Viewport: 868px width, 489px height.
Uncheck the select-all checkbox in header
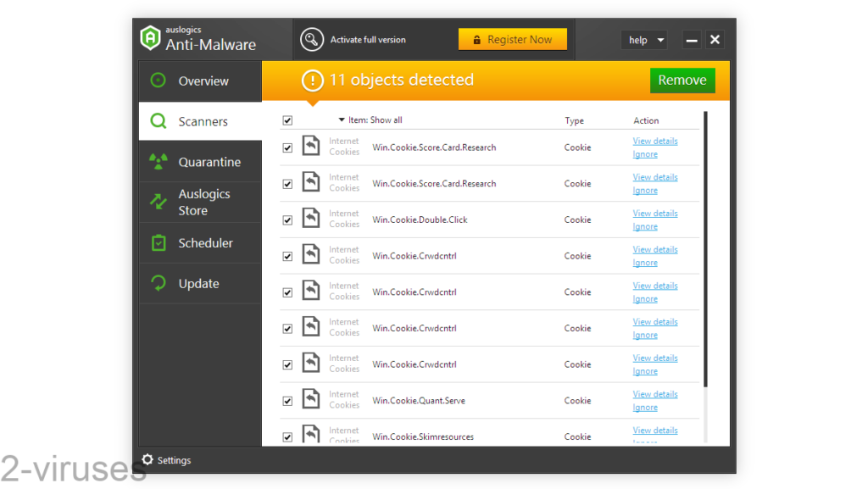[288, 120]
